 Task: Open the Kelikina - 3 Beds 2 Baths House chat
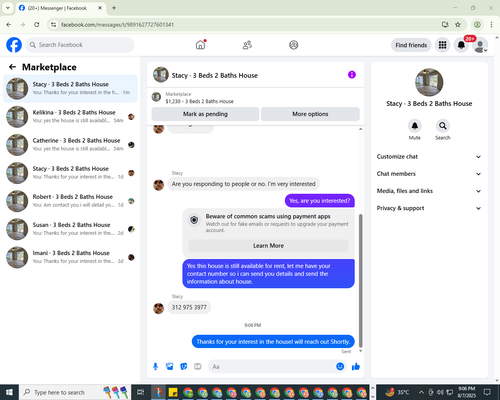tap(70, 117)
